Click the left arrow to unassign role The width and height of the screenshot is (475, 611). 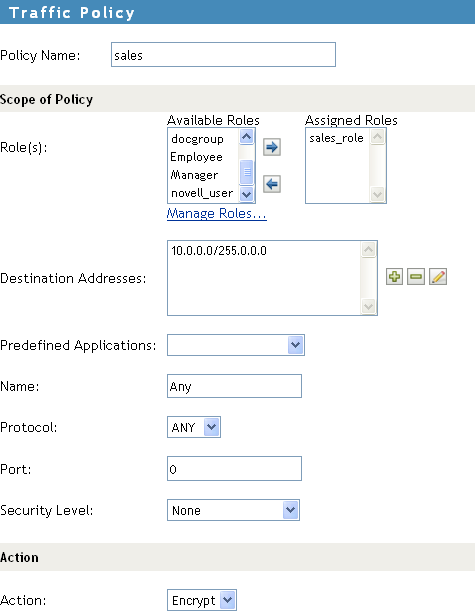pyautogui.click(x=272, y=184)
